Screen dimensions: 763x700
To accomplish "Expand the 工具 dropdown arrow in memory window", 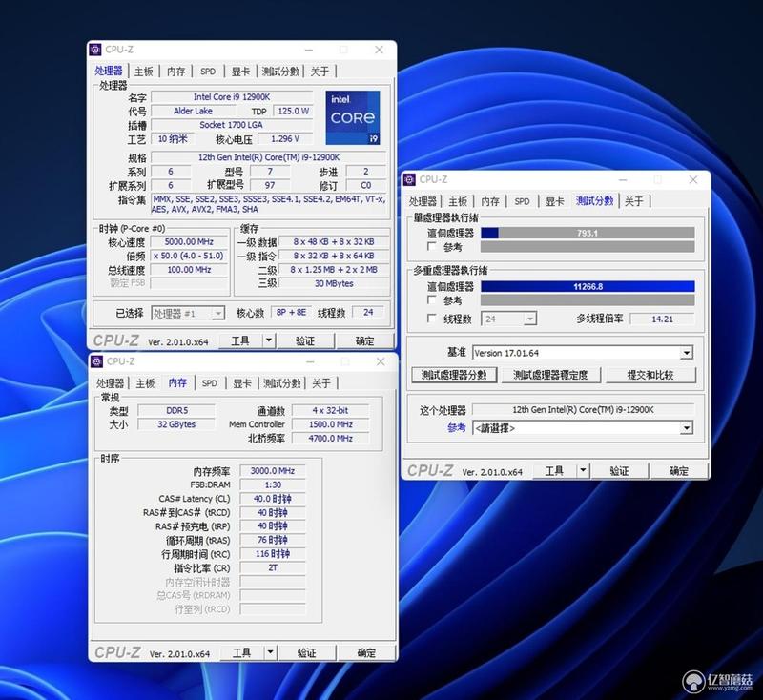I will click(271, 652).
